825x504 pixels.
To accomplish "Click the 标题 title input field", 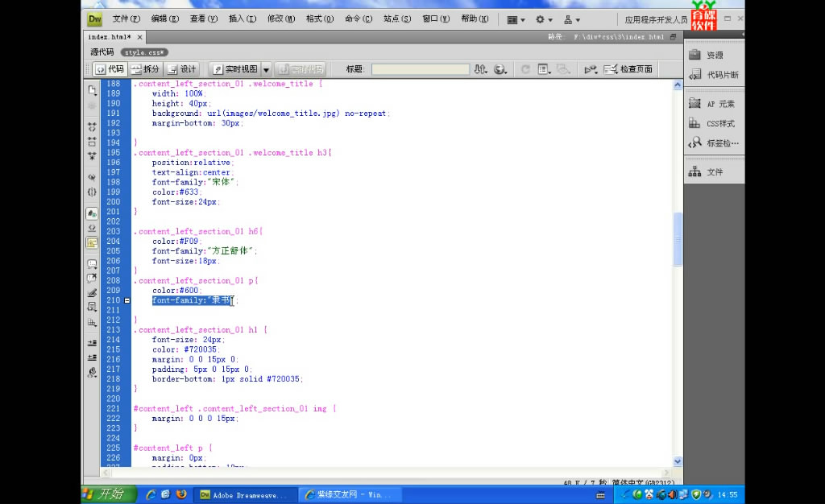I will click(x=421, y=69).
